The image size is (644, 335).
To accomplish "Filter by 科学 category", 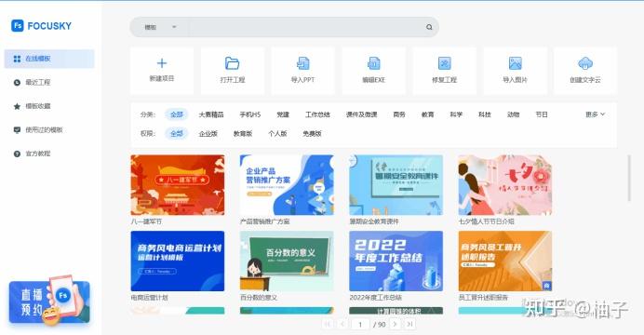I will pos(456,114).
